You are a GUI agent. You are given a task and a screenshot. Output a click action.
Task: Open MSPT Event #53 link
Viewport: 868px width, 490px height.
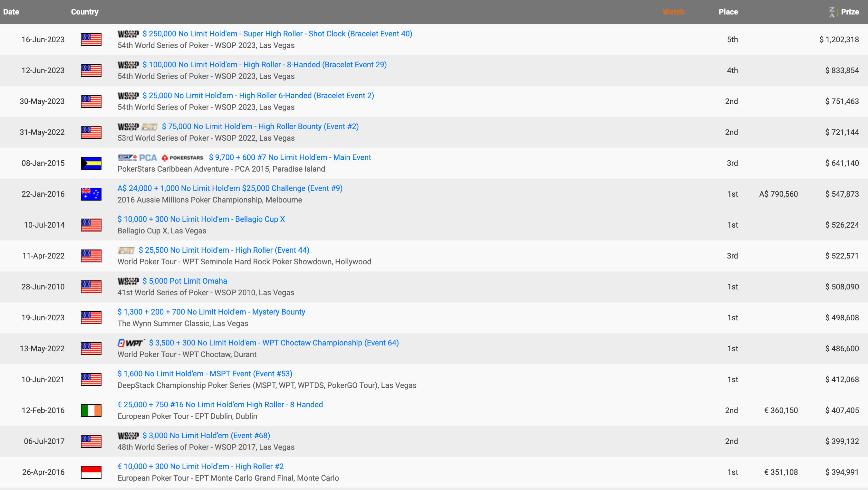[x=205, y=373]
